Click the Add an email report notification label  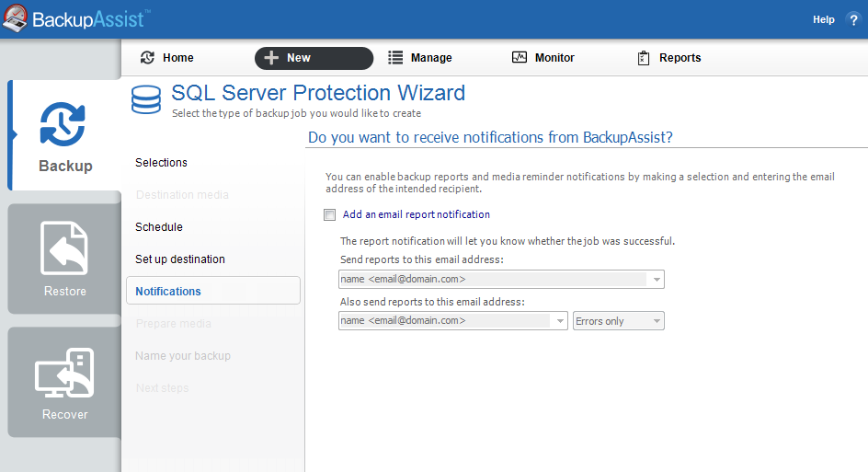417,214
